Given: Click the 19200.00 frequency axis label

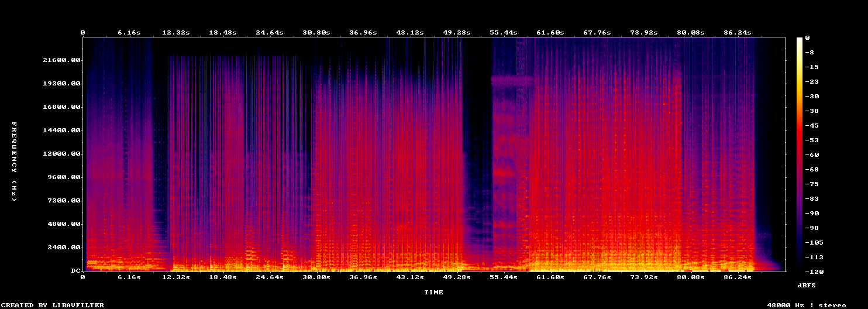Looking at the screenshot, I should coord(61,84).
